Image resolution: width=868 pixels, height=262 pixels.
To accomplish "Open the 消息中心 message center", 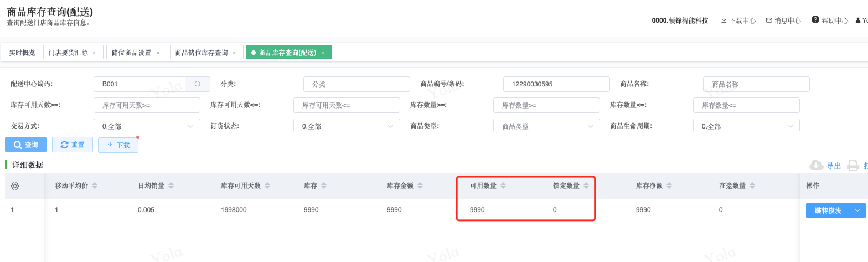I will tap(783, 20).
